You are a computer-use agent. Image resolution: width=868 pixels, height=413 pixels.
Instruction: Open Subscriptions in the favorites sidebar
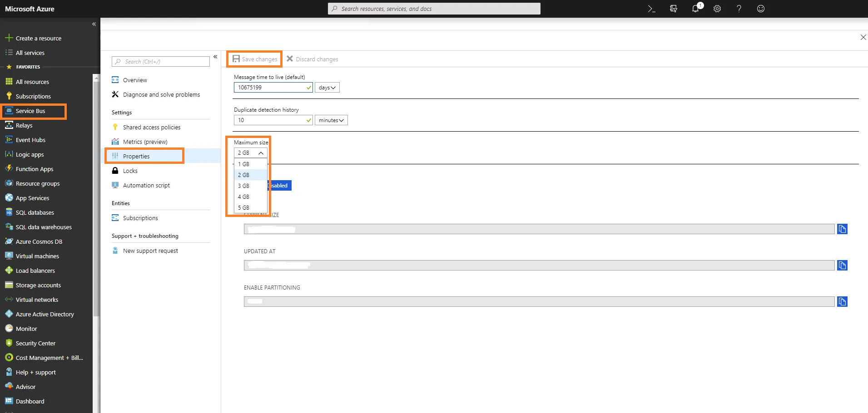point(33,96)
